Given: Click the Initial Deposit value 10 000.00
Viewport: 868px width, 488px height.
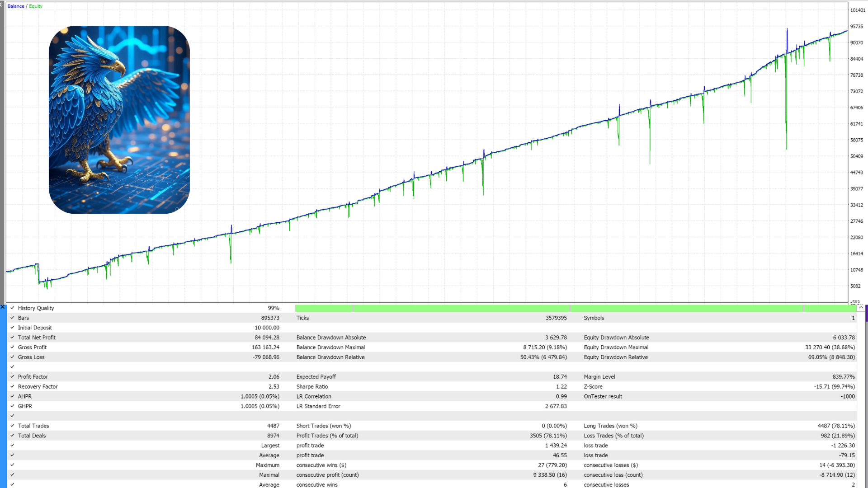Looking at the screenshot, I should point(267,328).
